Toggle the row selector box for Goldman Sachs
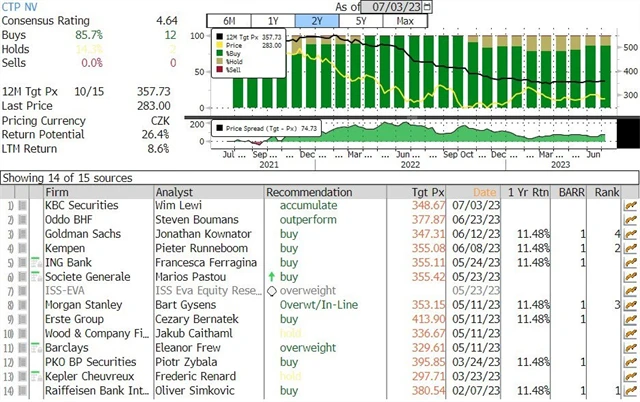 click(x=22, y=234)
